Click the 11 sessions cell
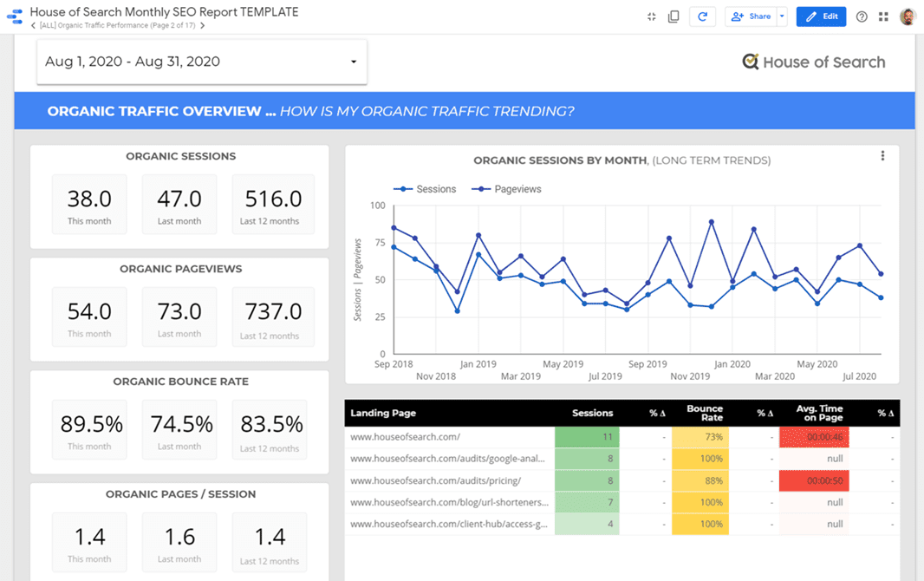 coord(587,437)
